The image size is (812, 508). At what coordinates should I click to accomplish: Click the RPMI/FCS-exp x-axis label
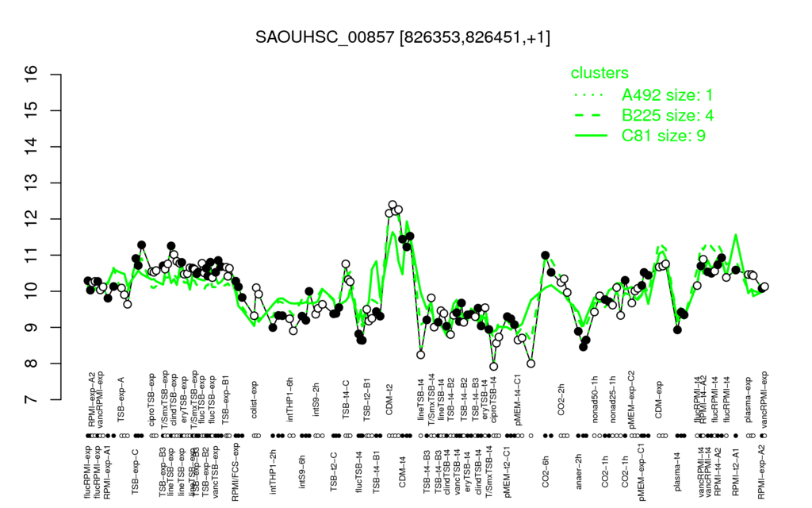(x=235, y=472)
